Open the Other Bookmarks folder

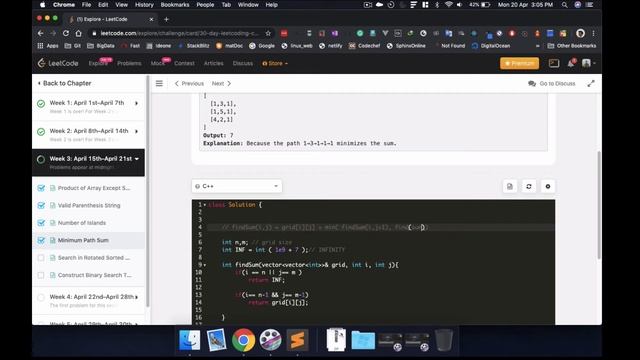[x=572, y=46]
